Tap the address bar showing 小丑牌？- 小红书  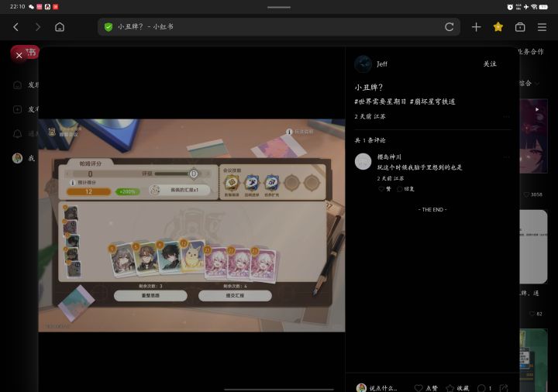[279, 27]
